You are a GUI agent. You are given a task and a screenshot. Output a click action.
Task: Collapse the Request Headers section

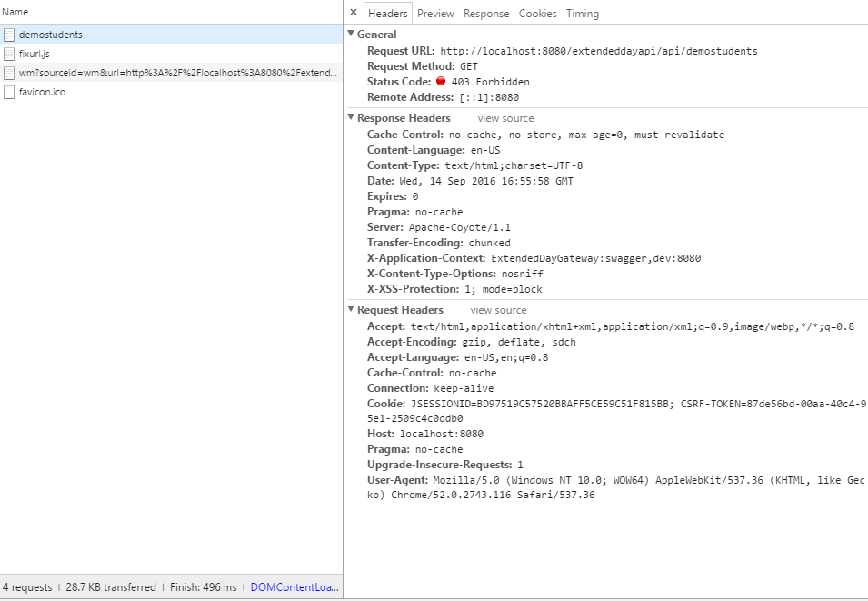click(x=351, y=309)
